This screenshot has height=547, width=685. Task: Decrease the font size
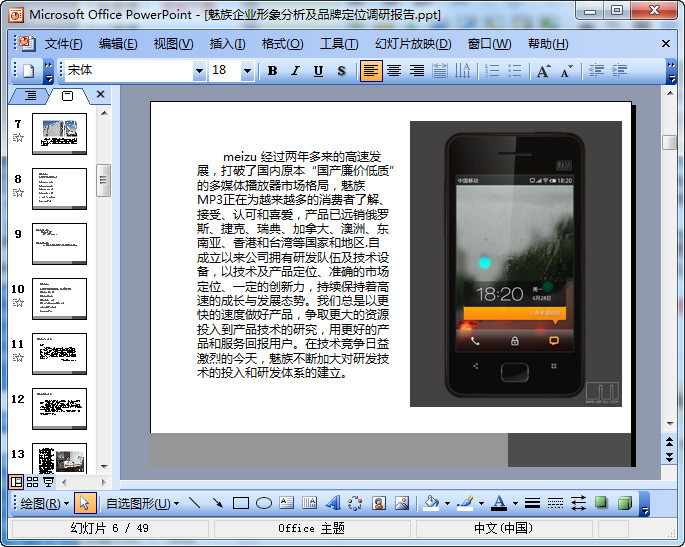pyautogui.click(x=566, y=71)
